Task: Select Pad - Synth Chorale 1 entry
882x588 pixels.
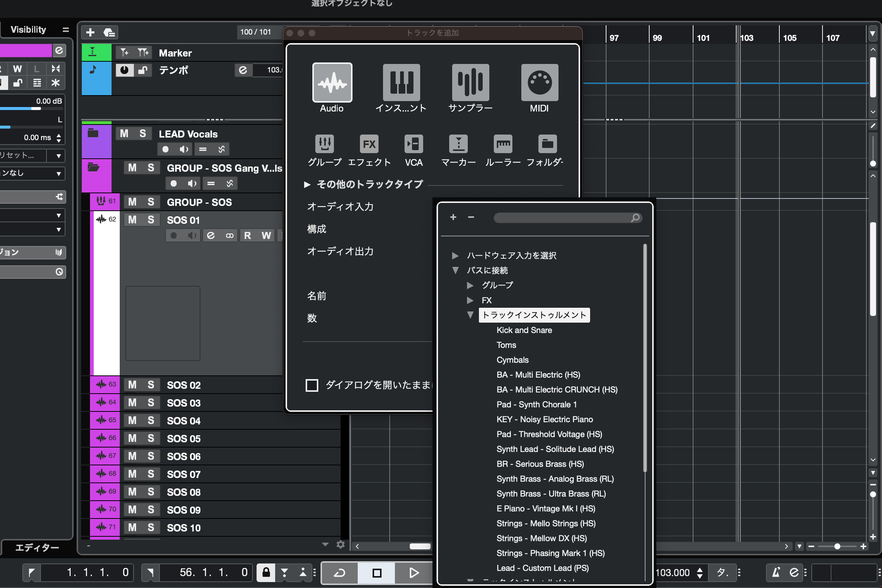Action: [537, 405]
